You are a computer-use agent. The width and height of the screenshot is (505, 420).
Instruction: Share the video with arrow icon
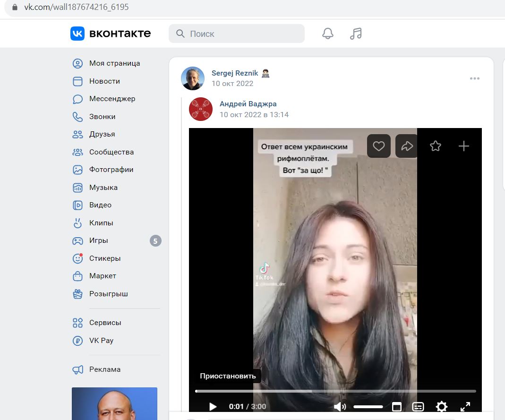pyautogui.click(x=407, y=146)
